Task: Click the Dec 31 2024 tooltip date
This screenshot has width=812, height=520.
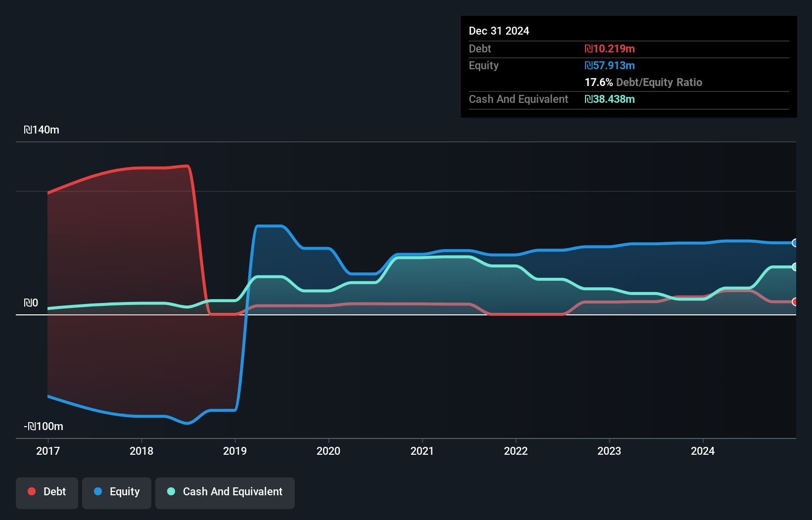Action: (x=499, y=31)
